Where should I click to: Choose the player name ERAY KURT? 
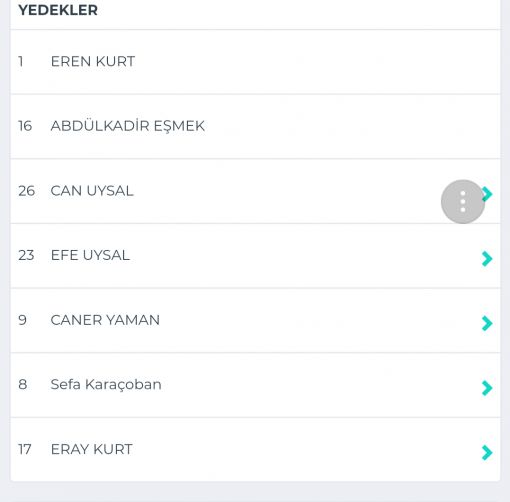91,449
